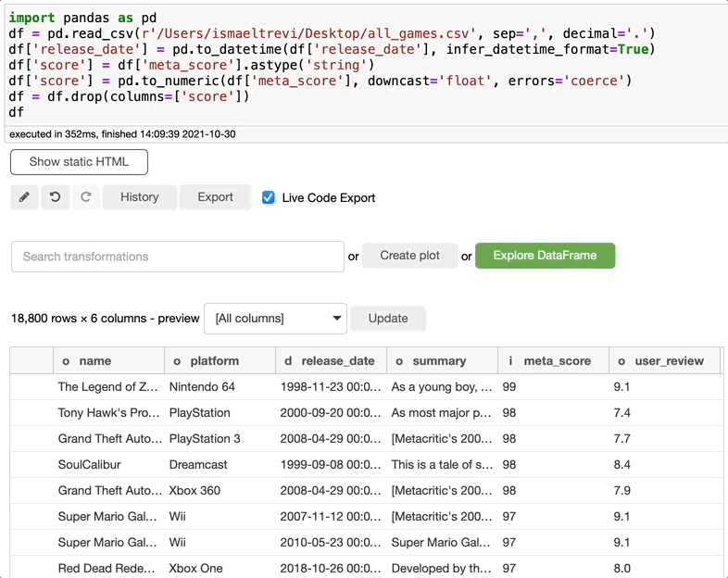Open the History panel

click(x=139, y=197)
